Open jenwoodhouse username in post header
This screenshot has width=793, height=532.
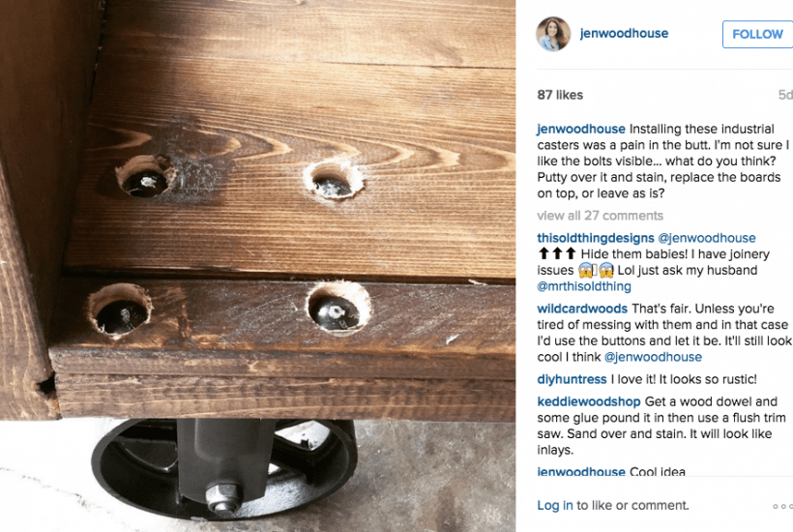[624, 34]
